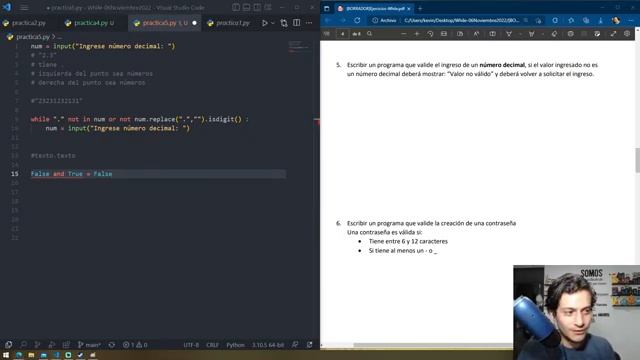The image size is (640, 360).
Task: Synchronize changes with the sync icon
Action: pos(111,345)
